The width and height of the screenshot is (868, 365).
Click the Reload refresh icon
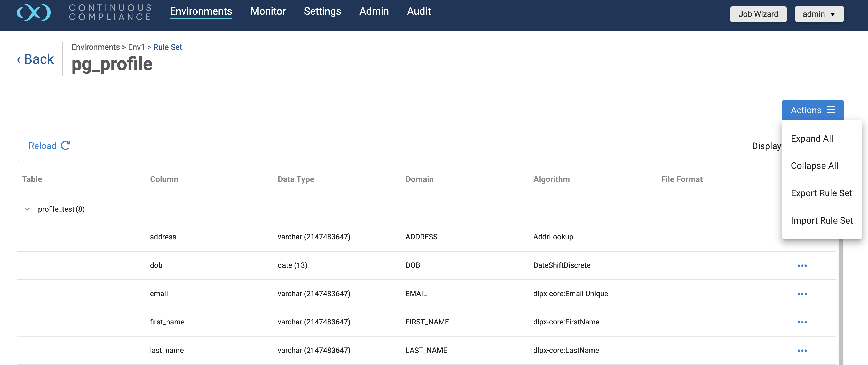click(x=65, y=145)
